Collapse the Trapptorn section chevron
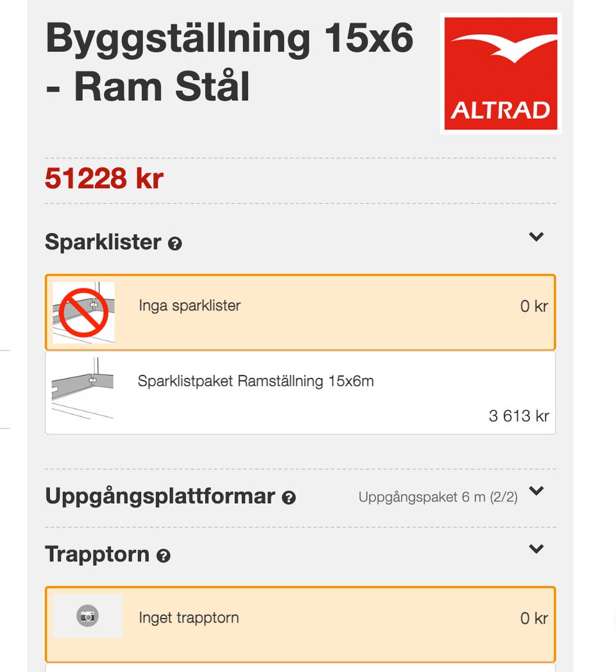The image size is (616, 672). tap(536, 549)
